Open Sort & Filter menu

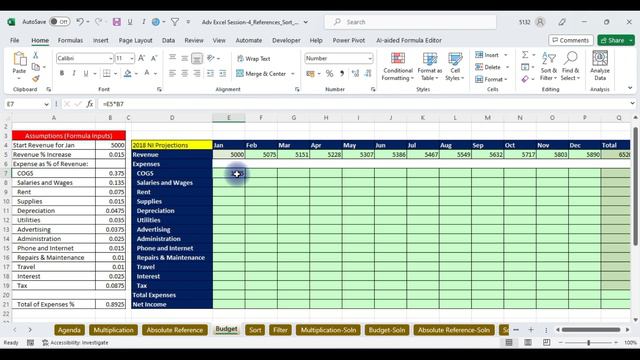(x=549, y=66)
